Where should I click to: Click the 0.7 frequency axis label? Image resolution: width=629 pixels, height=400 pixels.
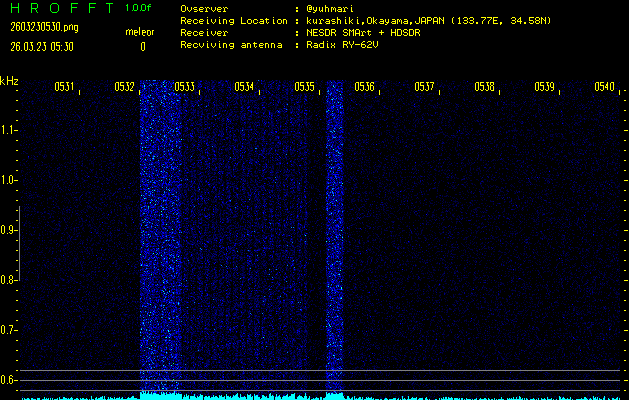click(x=10, y=330)
